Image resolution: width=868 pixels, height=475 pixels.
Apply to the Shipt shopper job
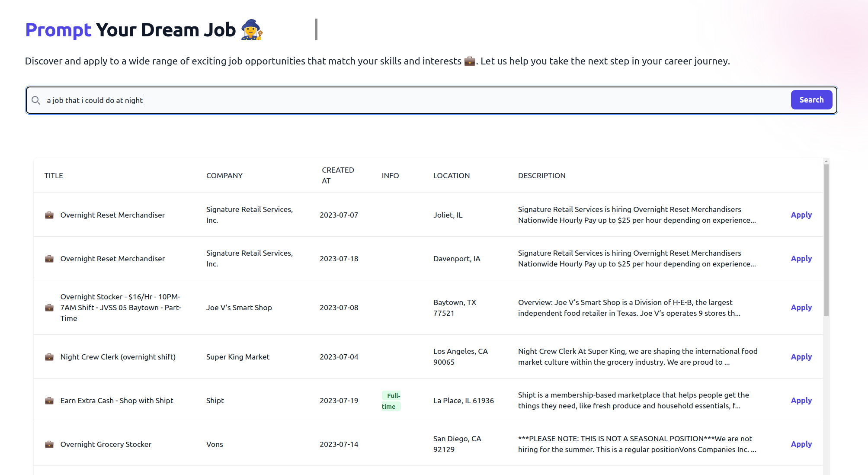(801, 401)
